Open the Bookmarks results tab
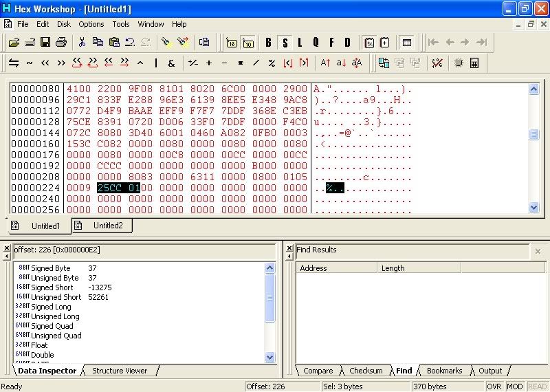550x392 pixels. pos(444,371)
